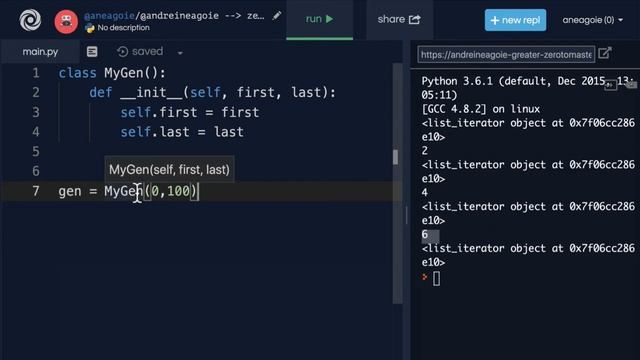
Task: Click the @aneagoie username link
Action: (x=109, y=16)
